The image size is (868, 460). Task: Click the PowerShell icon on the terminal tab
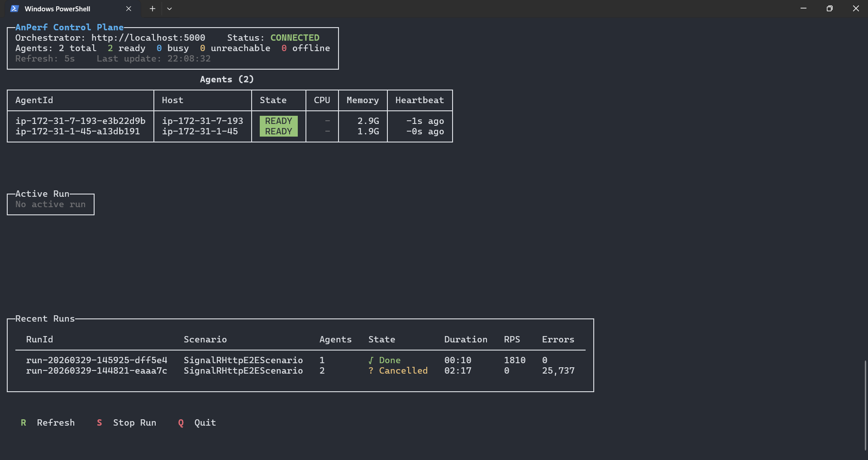pos(15,9)
